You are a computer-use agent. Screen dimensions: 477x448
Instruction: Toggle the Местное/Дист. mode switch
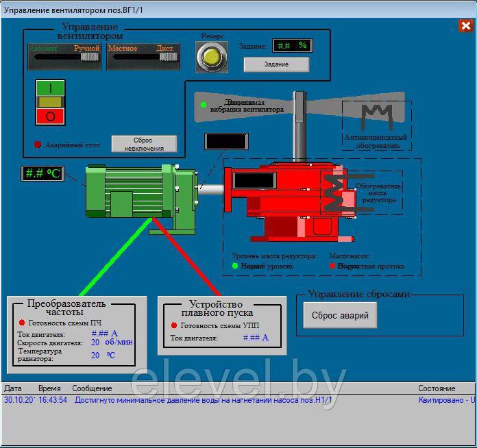point(143,57)
